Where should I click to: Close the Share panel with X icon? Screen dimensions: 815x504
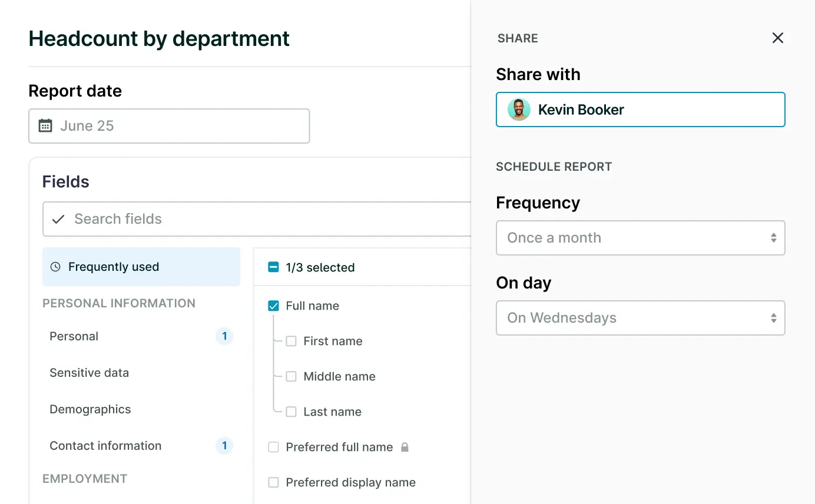pyautogui.click(x=777, y=38)
